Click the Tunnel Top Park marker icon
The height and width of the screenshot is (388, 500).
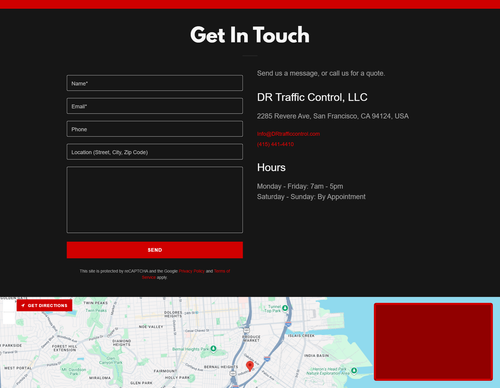(285, 308)
